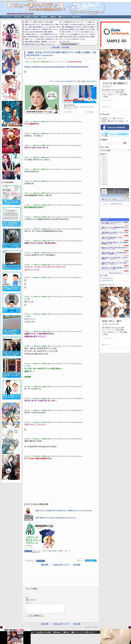Open 当サイトについて・お問い合わせ in top nav
The height and width of the screenshot is (644, 131).
click(70, 17)
